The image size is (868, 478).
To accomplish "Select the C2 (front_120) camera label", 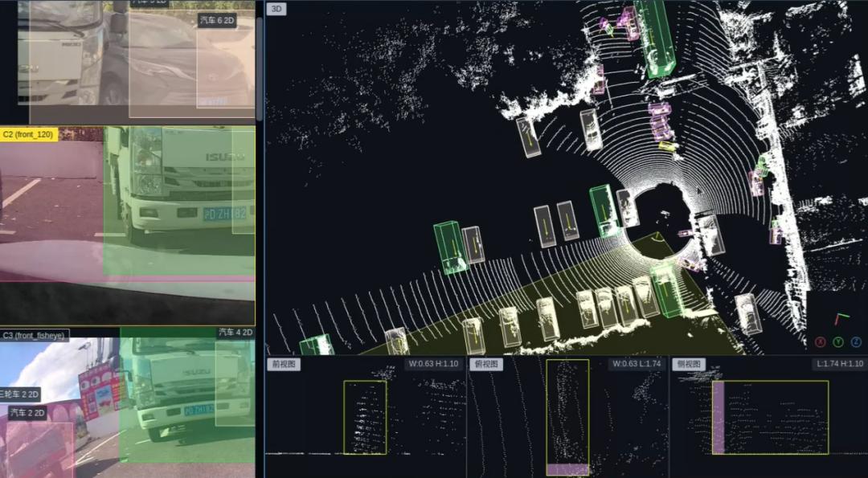I will 29,134.
